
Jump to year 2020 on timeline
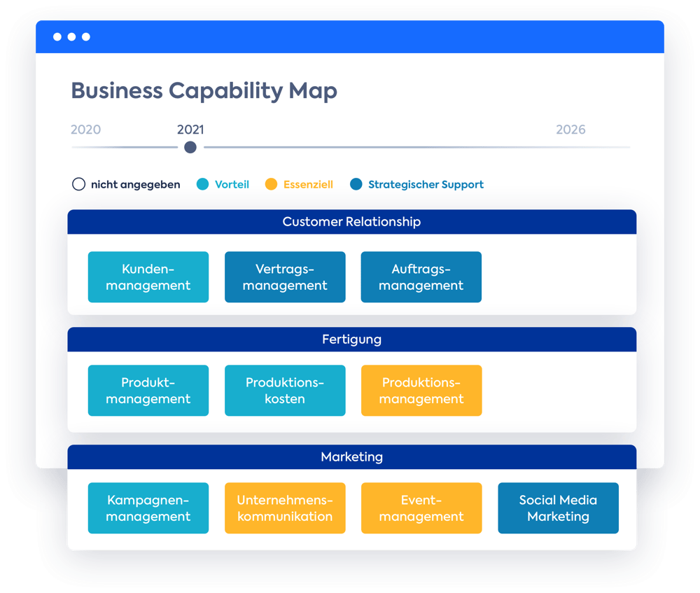[x=85, y=130]
